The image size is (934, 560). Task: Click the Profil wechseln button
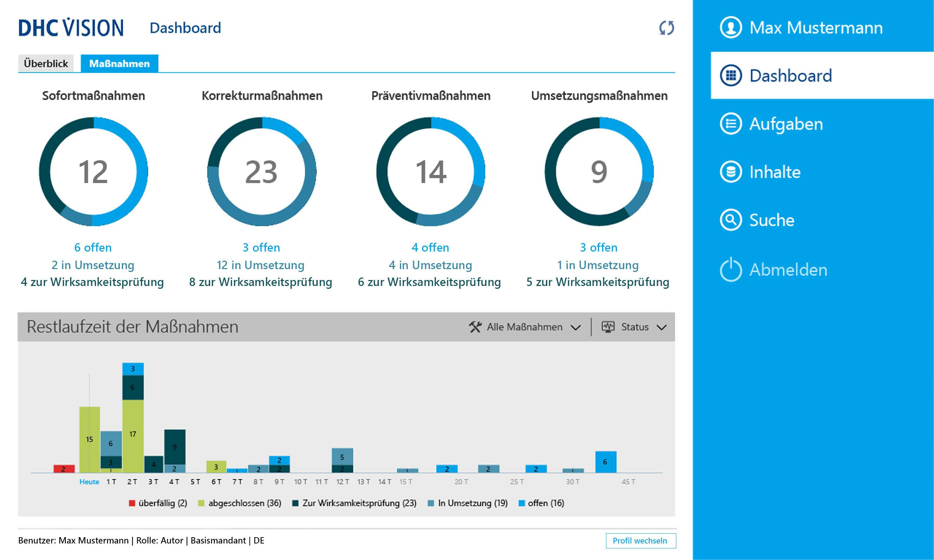click(641, 540)
